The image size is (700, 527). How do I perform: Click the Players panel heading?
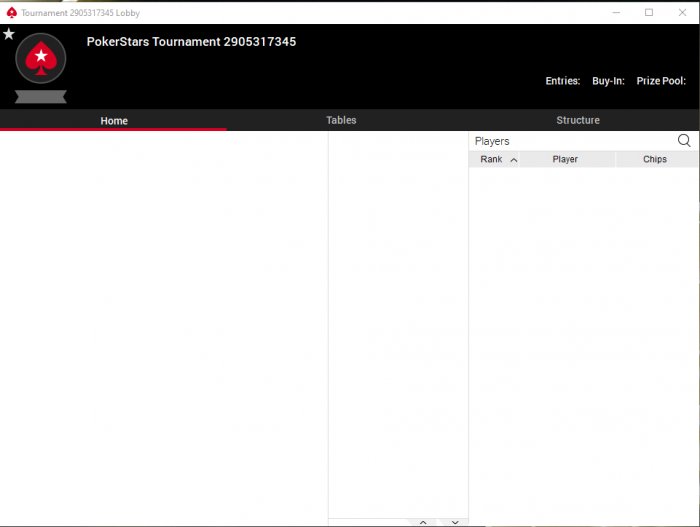(x=492, y=141)
